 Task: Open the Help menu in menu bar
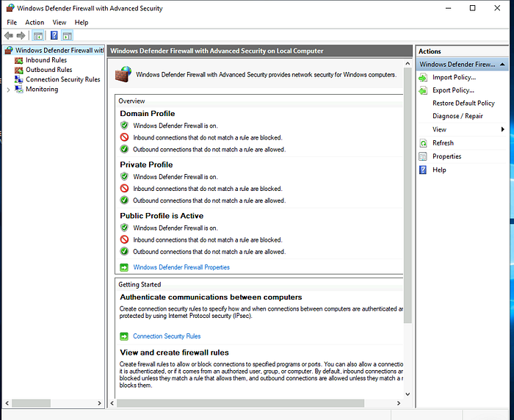pos(82,22)
